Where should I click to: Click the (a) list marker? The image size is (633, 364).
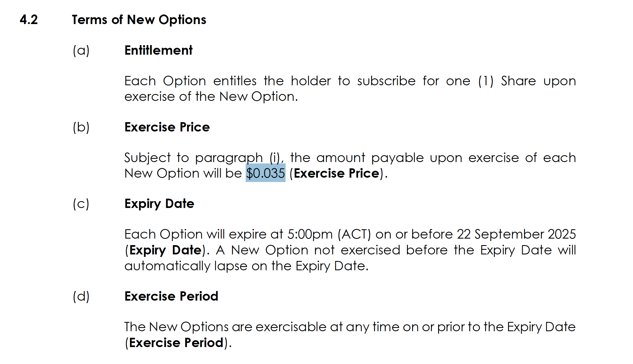(x=81, y=51)
